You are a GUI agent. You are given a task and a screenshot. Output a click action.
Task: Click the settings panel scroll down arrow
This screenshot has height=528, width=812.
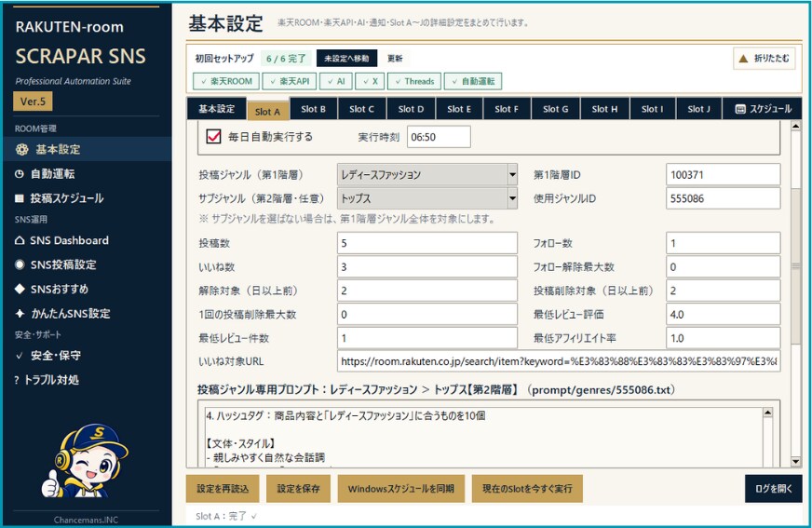click(x=796, y=461)
